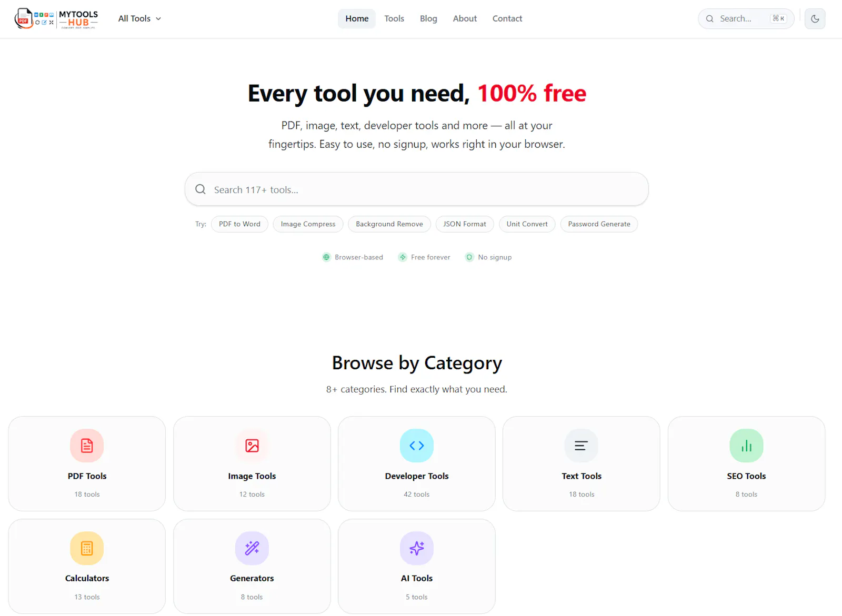Click the '12 tools' count text
Image resolution: width=842 pixels, height=616 pixels.
click(252, 494)
